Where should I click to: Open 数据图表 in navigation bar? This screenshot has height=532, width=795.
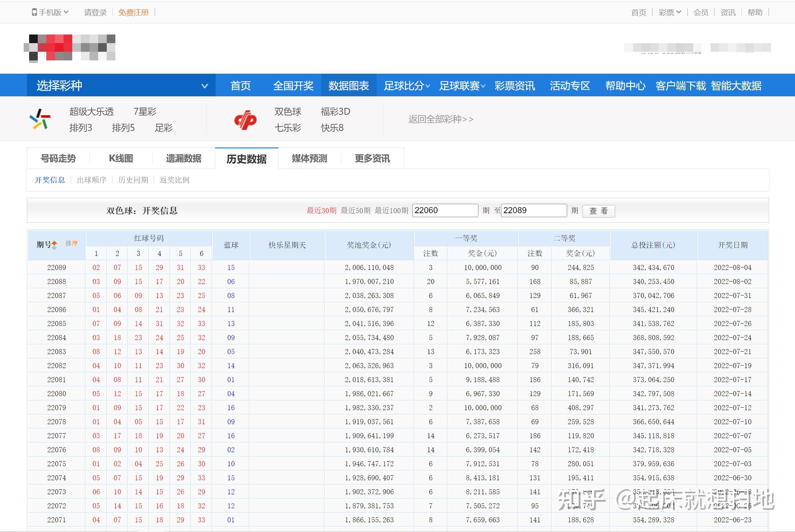click(349, 86)
